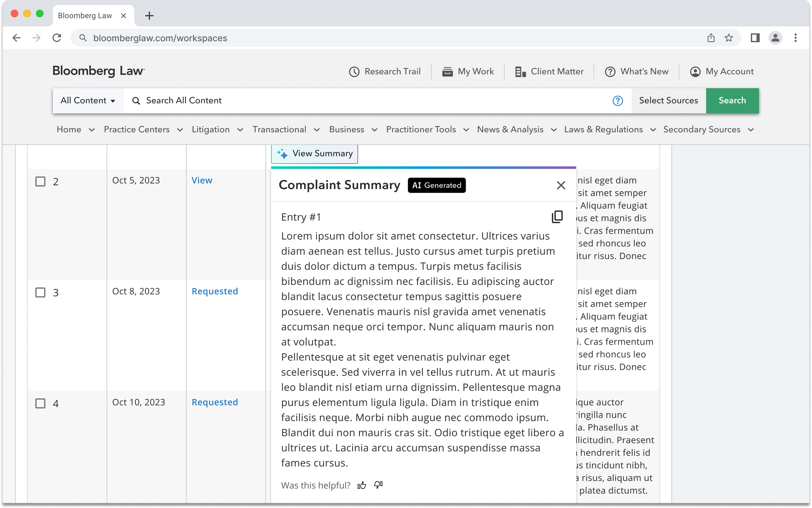812x508 pixels.
Task: Open the Research Trail
Action: coord(385,71)
